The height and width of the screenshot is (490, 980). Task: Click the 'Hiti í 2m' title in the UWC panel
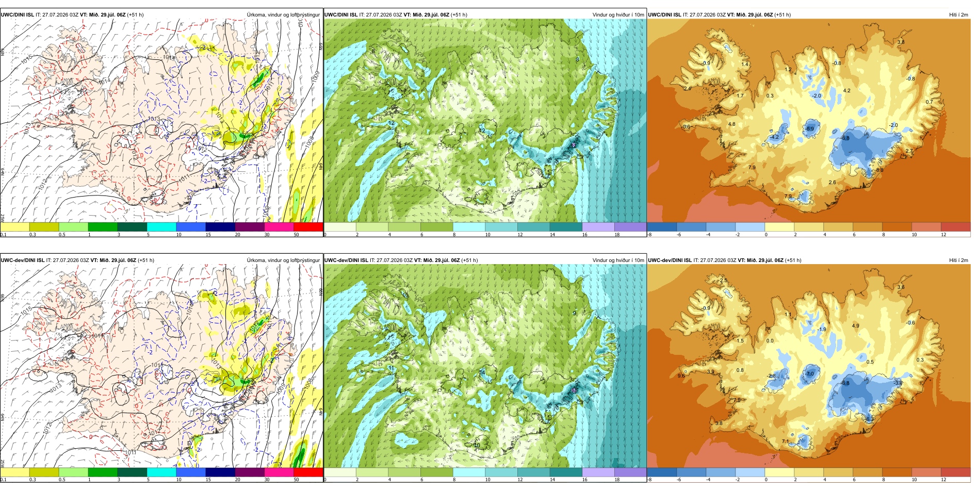958,15
